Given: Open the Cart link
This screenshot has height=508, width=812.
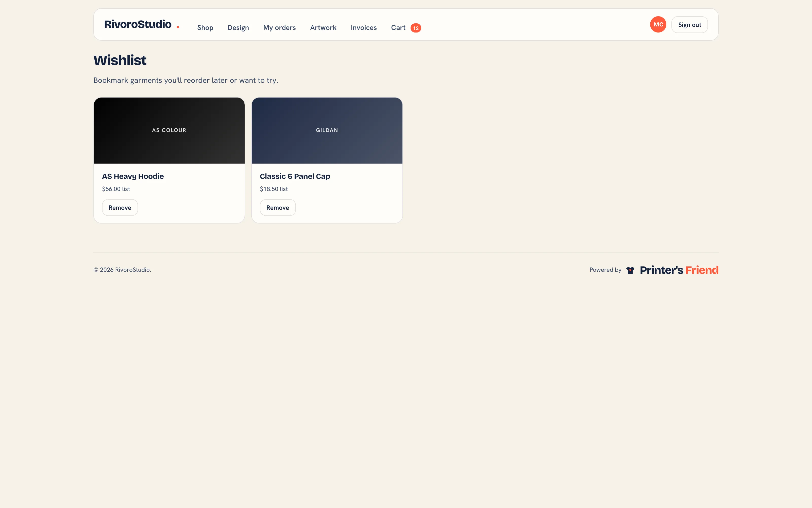Looking at the screenshot, I should (398, 27).
